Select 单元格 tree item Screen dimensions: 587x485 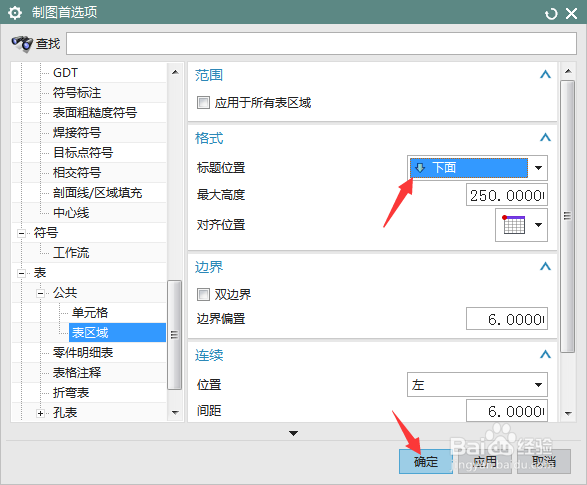pos(90,313)
